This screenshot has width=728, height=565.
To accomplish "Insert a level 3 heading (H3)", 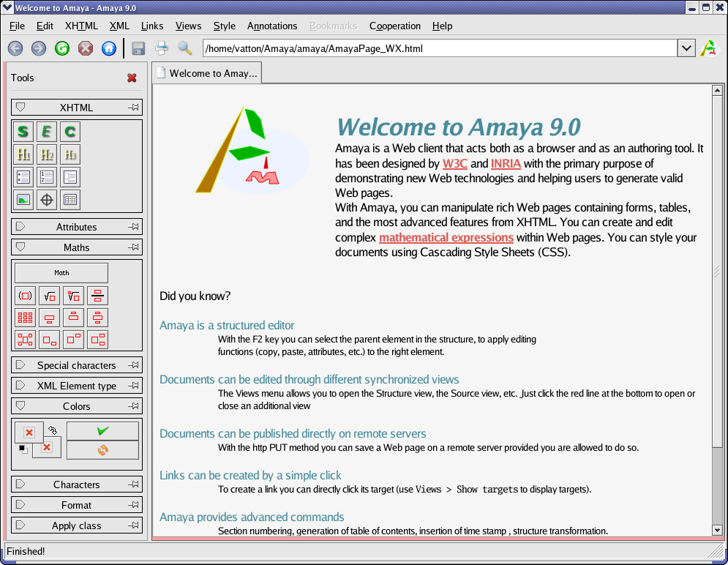I will point(70,154).
